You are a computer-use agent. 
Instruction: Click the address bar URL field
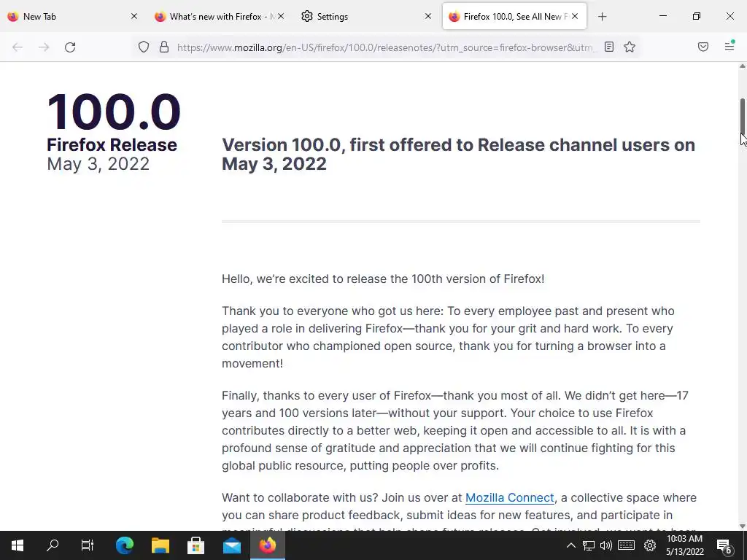pos(386,47)
